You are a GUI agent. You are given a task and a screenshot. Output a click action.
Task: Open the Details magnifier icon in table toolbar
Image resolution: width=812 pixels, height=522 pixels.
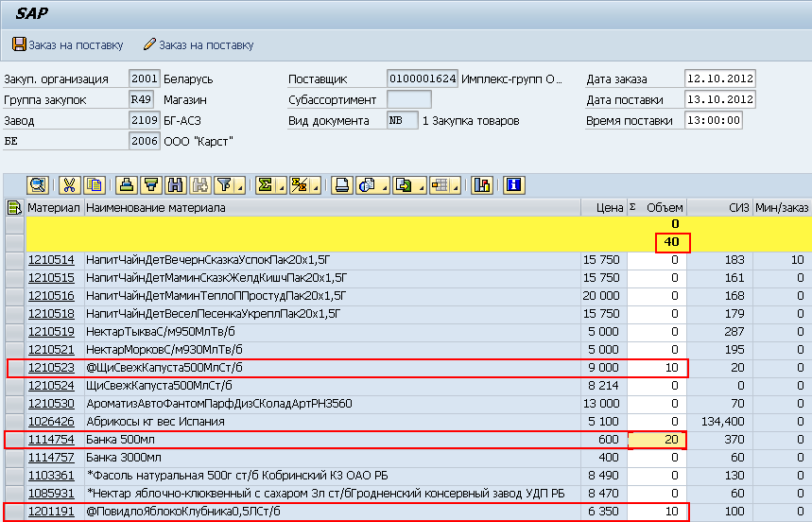(38, 185)
